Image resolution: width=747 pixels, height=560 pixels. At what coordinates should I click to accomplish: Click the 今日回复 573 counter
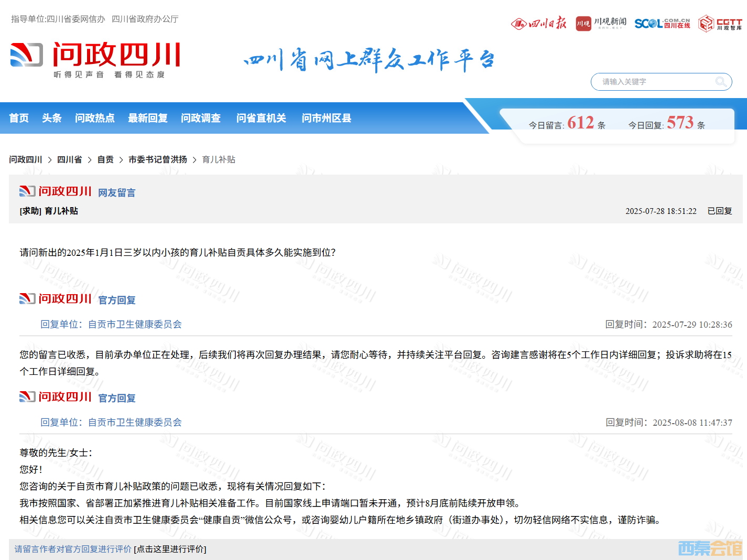pos(667,123)
